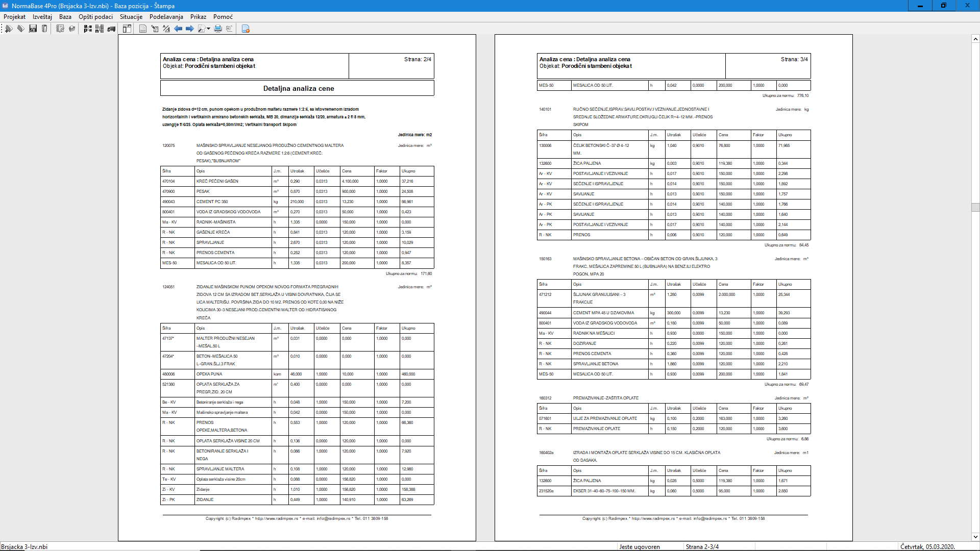Click the truck transport toolbar icon
Image resolution: width=980 pixels, height=551 pixels.
point(111,29)
